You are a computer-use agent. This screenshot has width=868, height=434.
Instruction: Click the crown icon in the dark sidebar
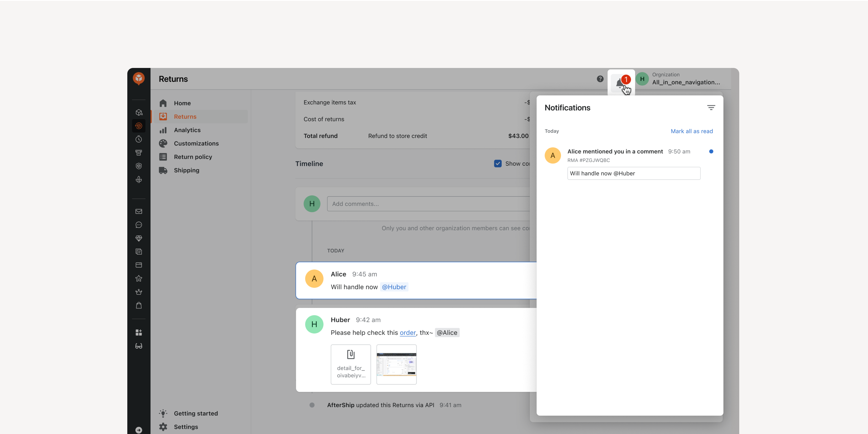pos(139,292)
